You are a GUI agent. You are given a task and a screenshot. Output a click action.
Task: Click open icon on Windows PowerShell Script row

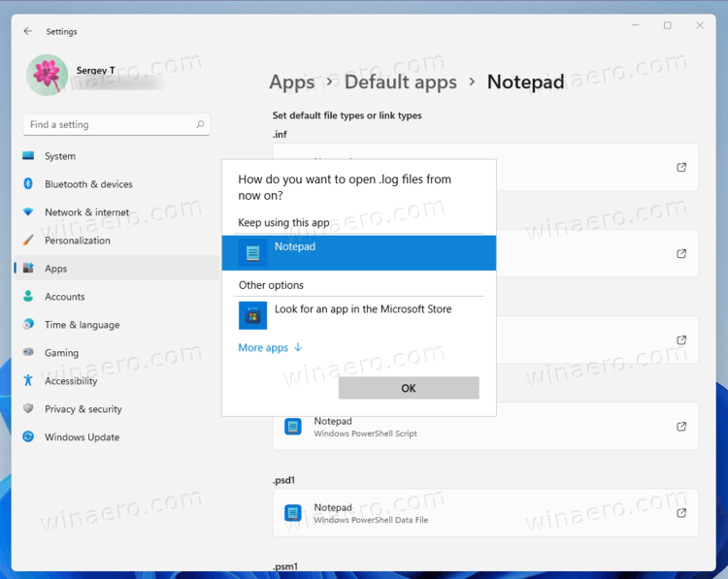click(681, 427)
